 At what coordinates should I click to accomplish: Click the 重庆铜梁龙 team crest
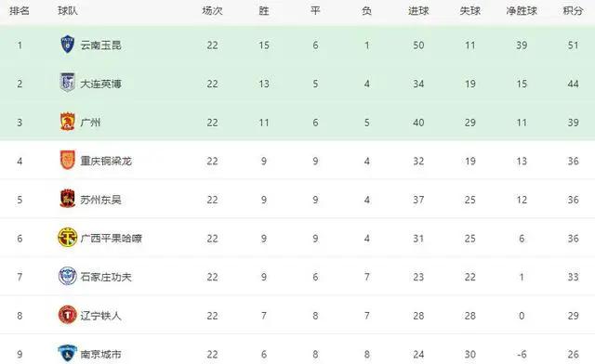[68, 160]
